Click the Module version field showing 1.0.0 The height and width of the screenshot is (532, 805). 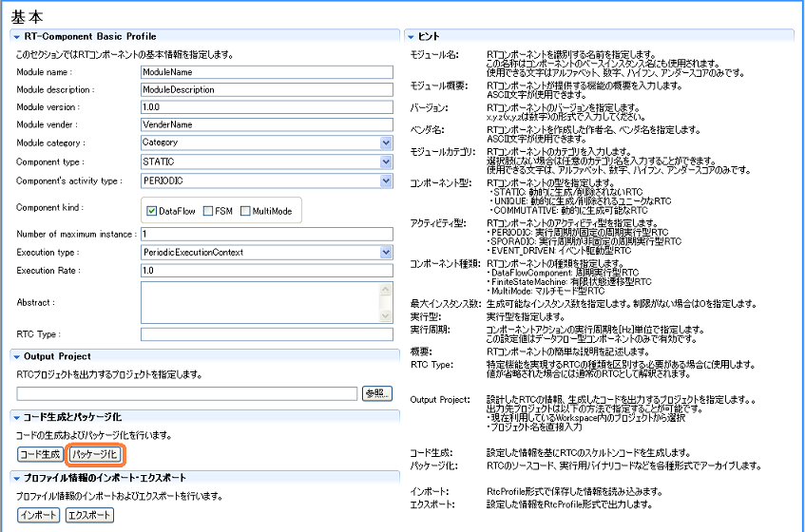[x=266, y=107]
